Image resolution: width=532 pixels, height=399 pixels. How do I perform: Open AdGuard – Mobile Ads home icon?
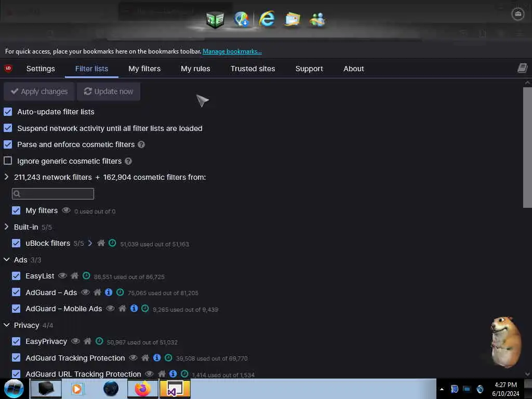(123, 309)
